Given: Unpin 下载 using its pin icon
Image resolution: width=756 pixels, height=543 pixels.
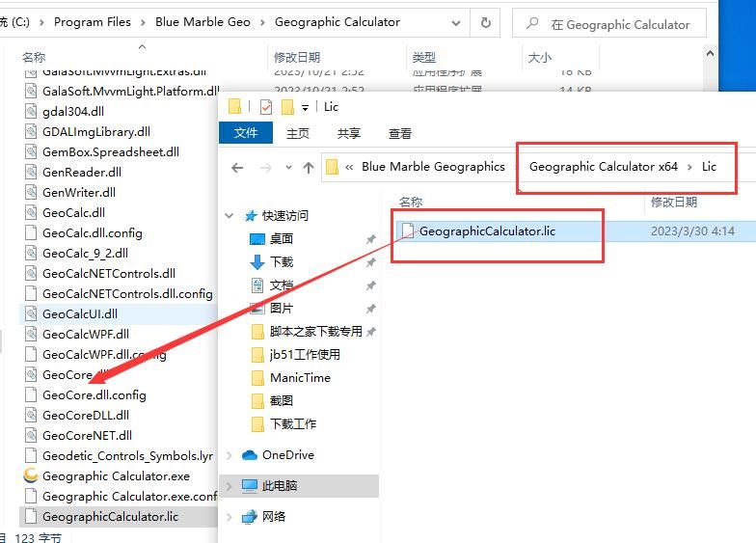Looking at the screenshot, I should [x=370, y=262].
